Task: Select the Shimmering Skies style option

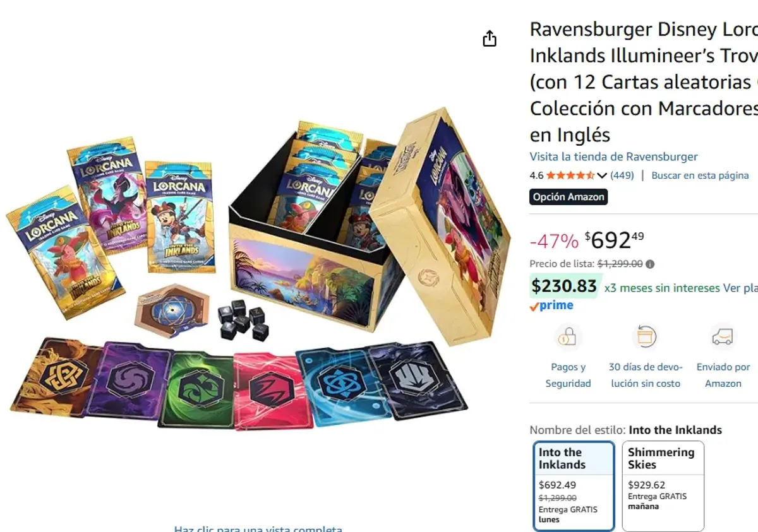Action: [x=663, y=486]
